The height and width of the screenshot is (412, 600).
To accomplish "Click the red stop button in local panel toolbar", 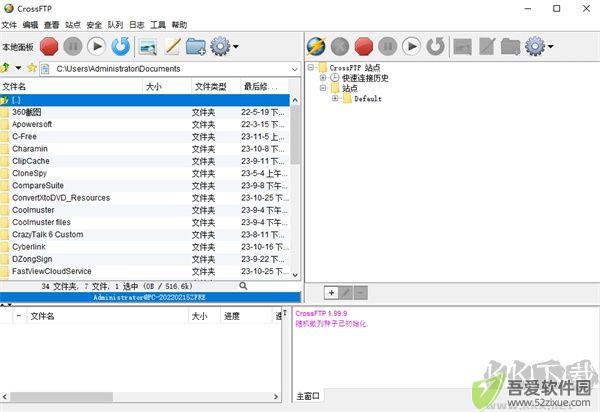I will click(x=49, y=46).
